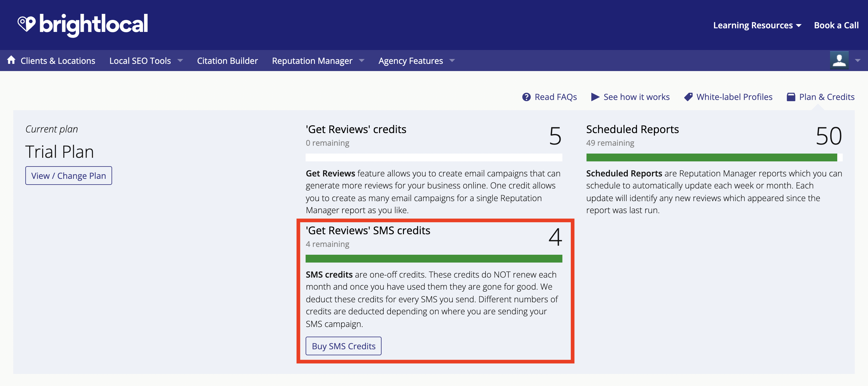The width and height of the screenshot is (868, 386).
Task: Click the play icon for See how it works
Action: click(595, 97)
